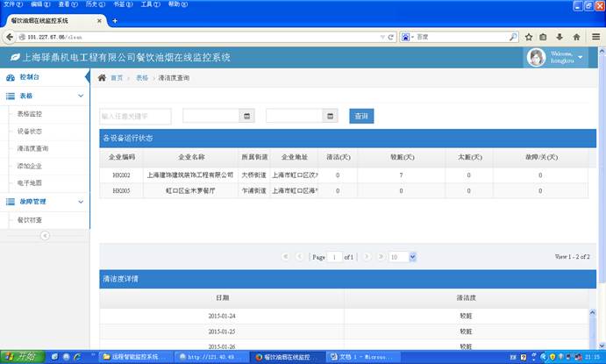The width and height of the screenshot is (606, 364).
Task: Click the home icon in the breadcrumb
Action: tap(103, 78)
